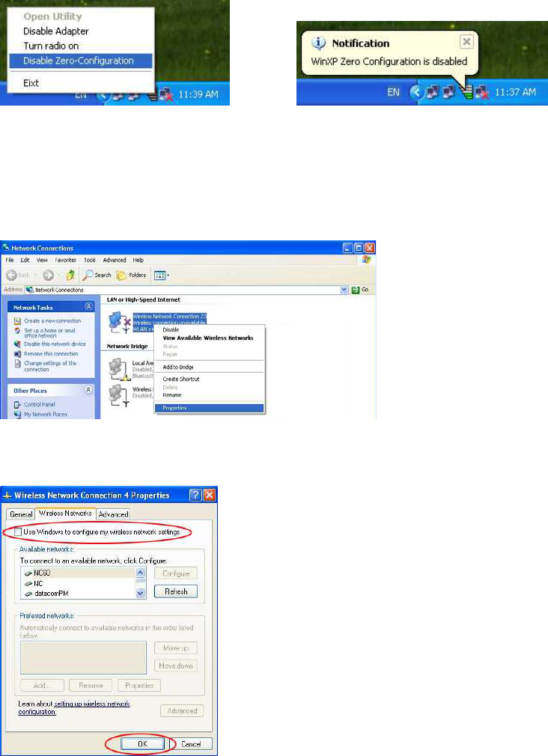Click Cancel in Properties dialog
548x756 pixels.
click(x=191, y=744)
